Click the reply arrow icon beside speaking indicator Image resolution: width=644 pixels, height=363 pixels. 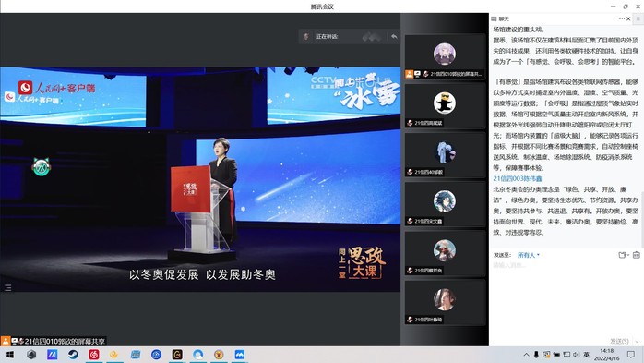[394, 37]
